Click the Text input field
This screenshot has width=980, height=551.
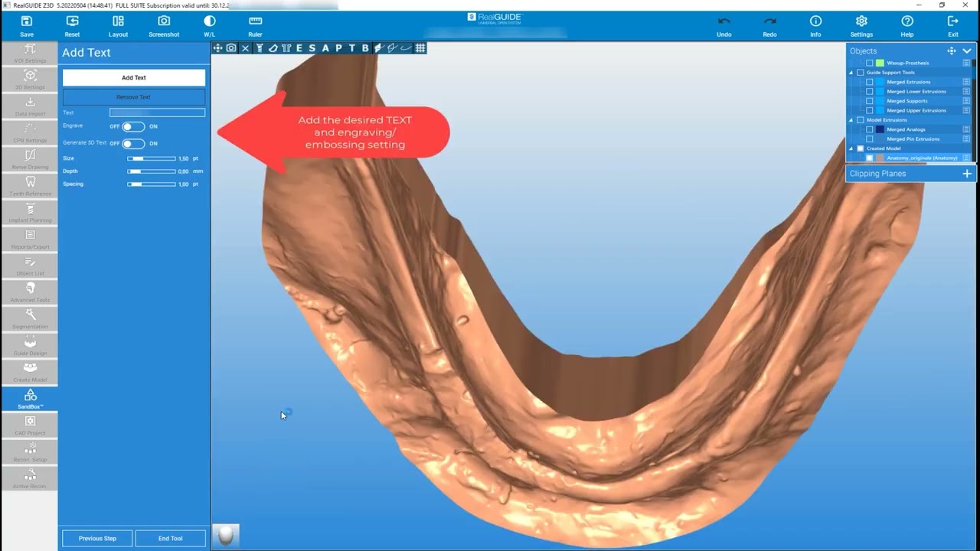(157, 112)
